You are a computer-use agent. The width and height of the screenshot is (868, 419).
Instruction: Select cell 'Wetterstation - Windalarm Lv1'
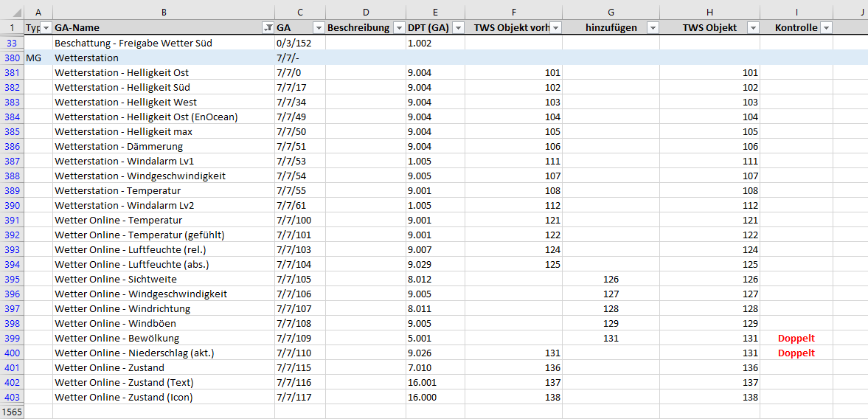coord(164,161)
